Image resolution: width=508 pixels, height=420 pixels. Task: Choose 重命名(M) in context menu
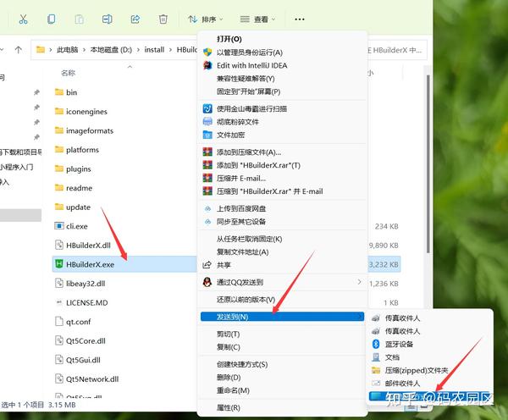click(x=283, y=390)
